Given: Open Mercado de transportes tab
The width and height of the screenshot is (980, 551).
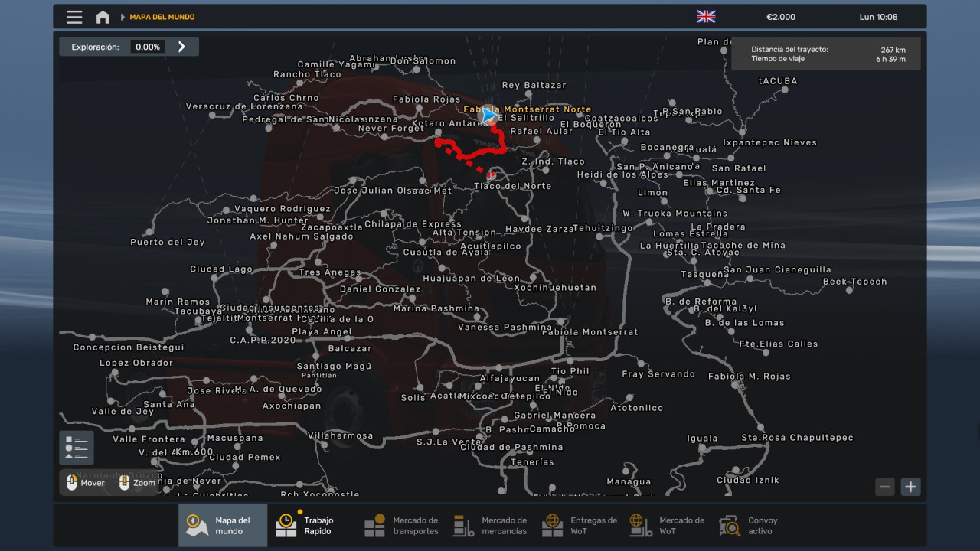Looking at the screenshot, I should 400,526.
